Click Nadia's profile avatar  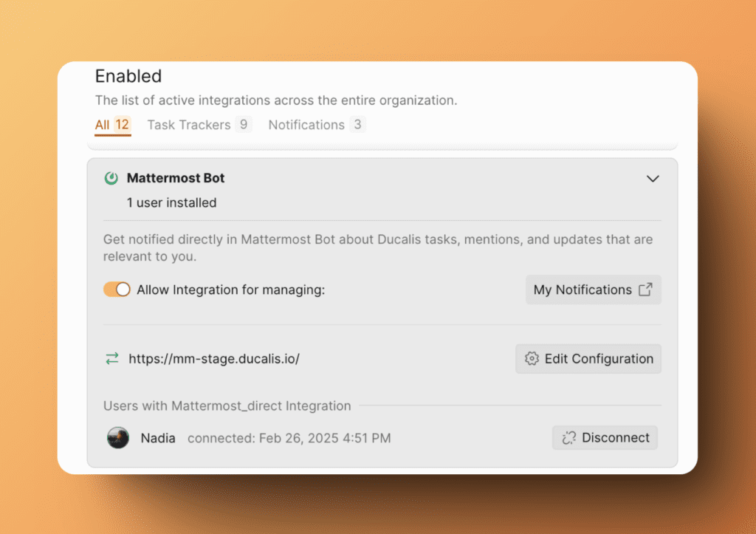click(x=118, y=438)
